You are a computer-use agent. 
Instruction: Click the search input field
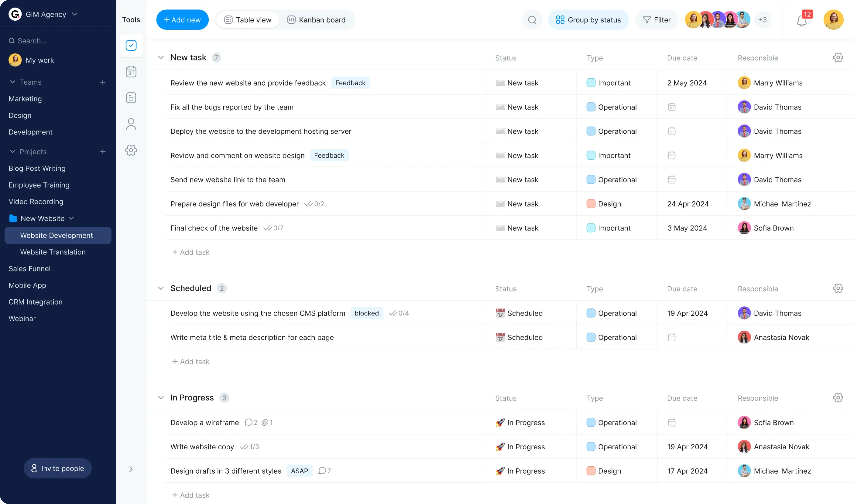tap(58, 40)
